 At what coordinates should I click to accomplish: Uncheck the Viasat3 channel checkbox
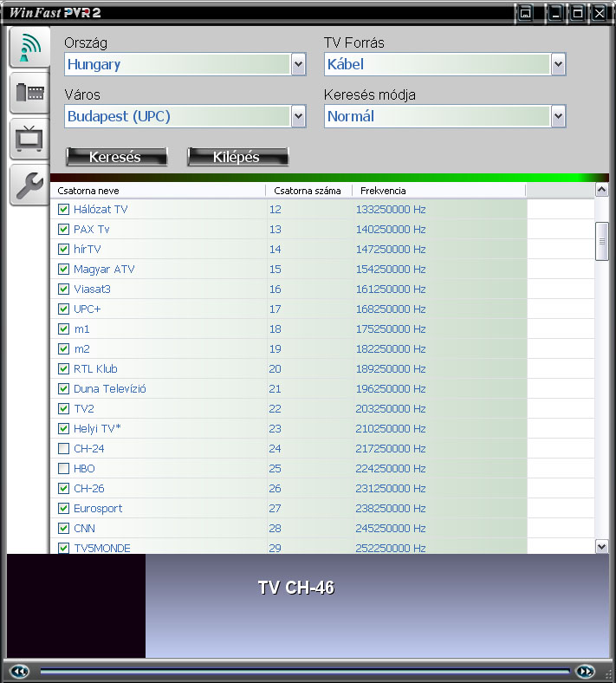click(x=63, y=289)
